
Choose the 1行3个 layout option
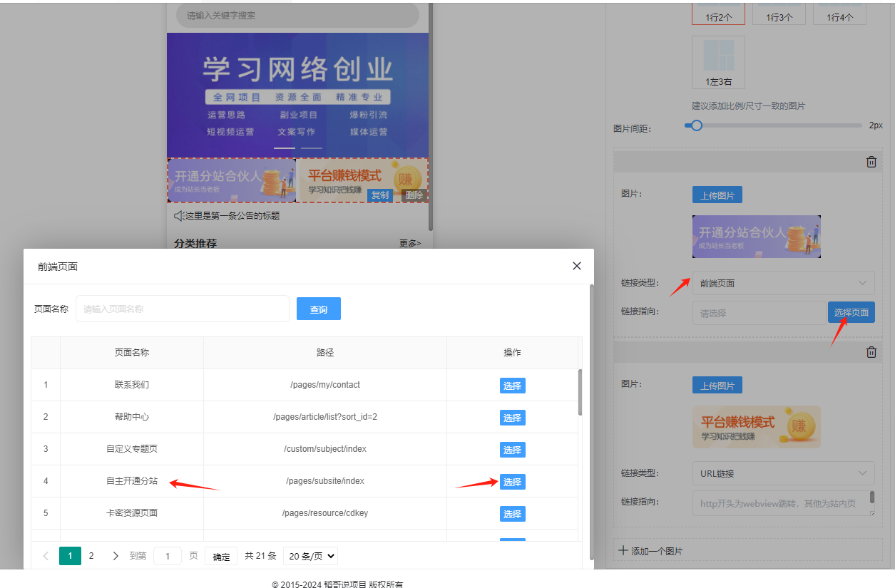[779, 13]
